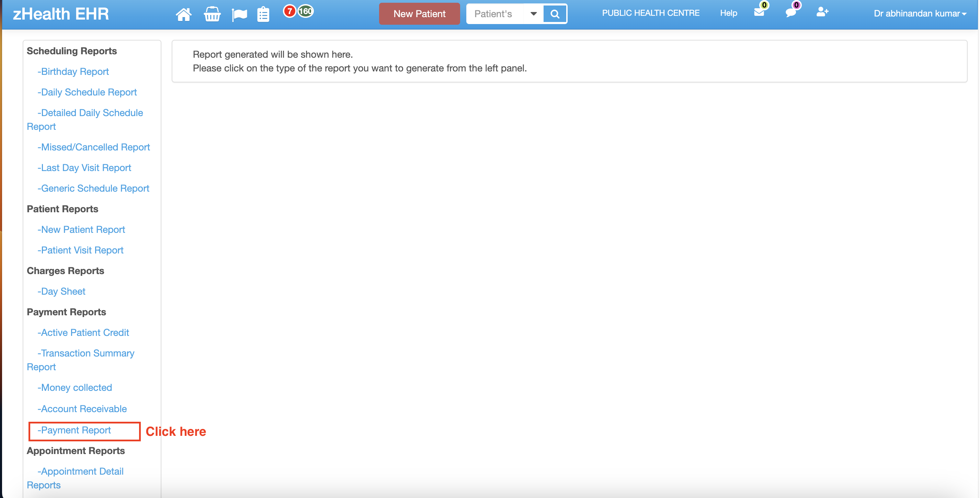Open the shopping basket icon

pos(212,14)
